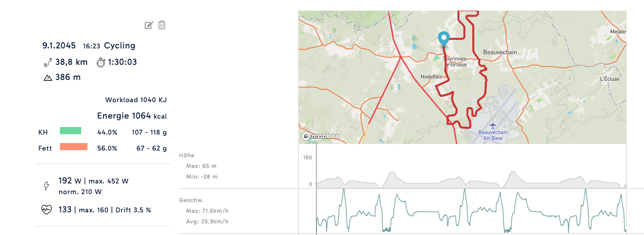Click the blue location pin on the map
The height and width of the screenshot is (235, 644).
443,39
